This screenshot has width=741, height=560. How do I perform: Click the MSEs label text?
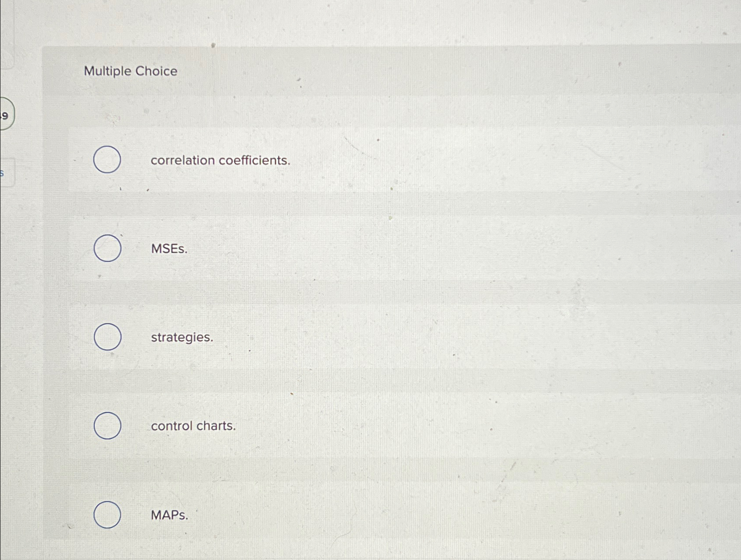[169, 249]
